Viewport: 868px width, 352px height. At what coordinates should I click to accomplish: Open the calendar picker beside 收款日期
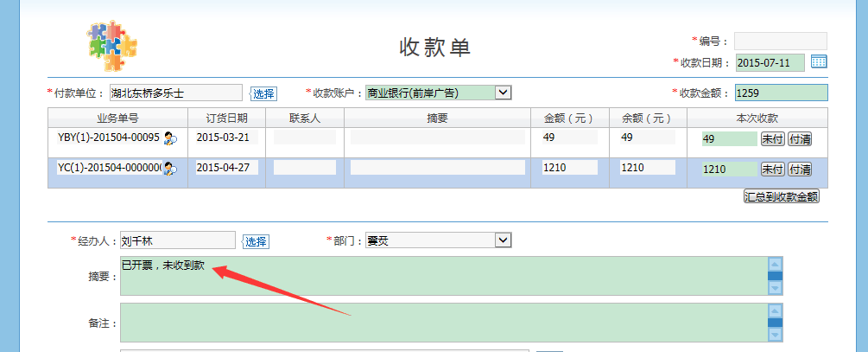pos(819,62)
